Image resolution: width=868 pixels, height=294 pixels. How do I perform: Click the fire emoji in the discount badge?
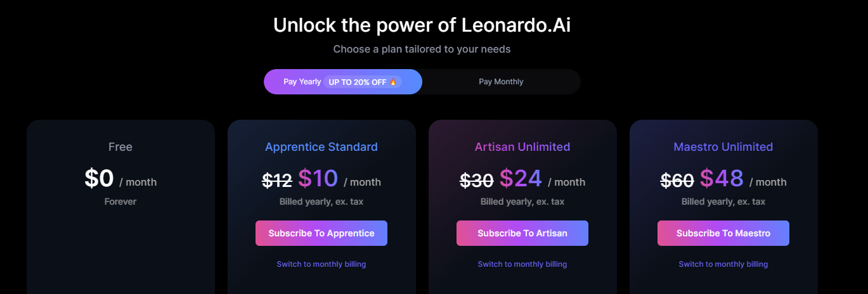pyautogui.click(x=392, y=82)
